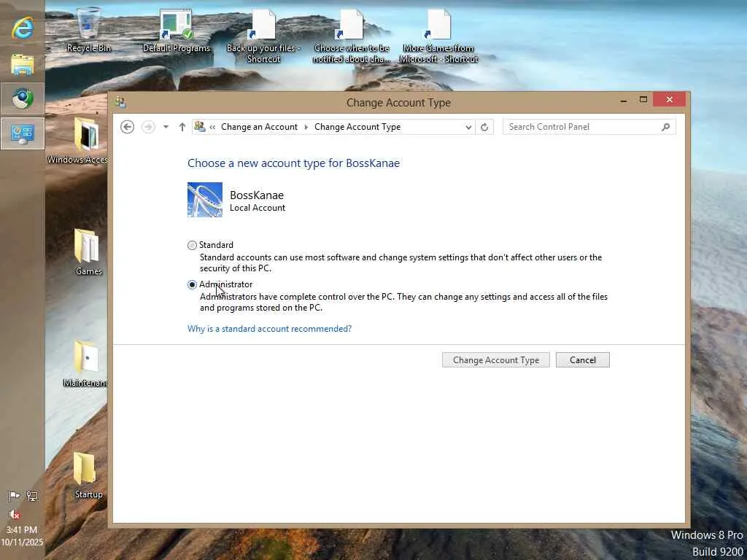
Task: Click the Action Center flag tray icon
Action: click(15, 496)
